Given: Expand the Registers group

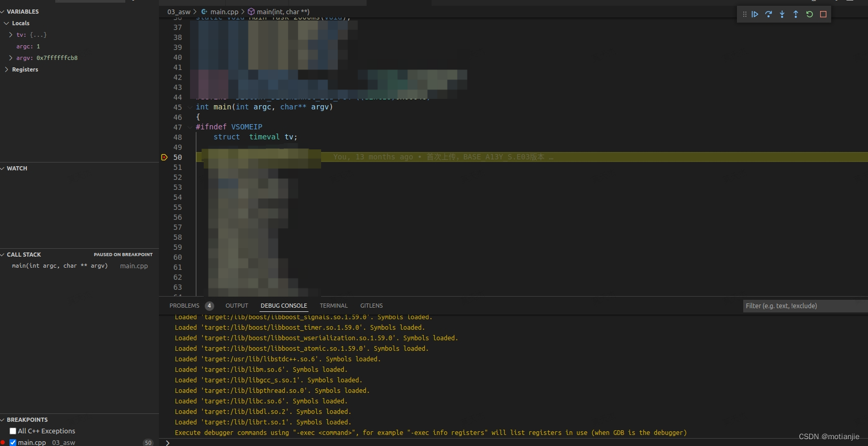Looking at the screenshot, I should coord(6,69).
